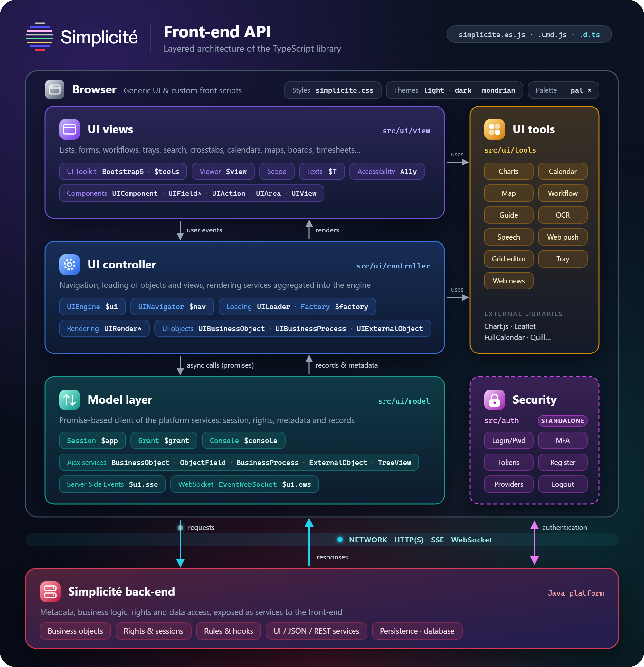Select the Speech tool chip
The width and height of the screenshot is (644, 667).
tap(508, 237)
